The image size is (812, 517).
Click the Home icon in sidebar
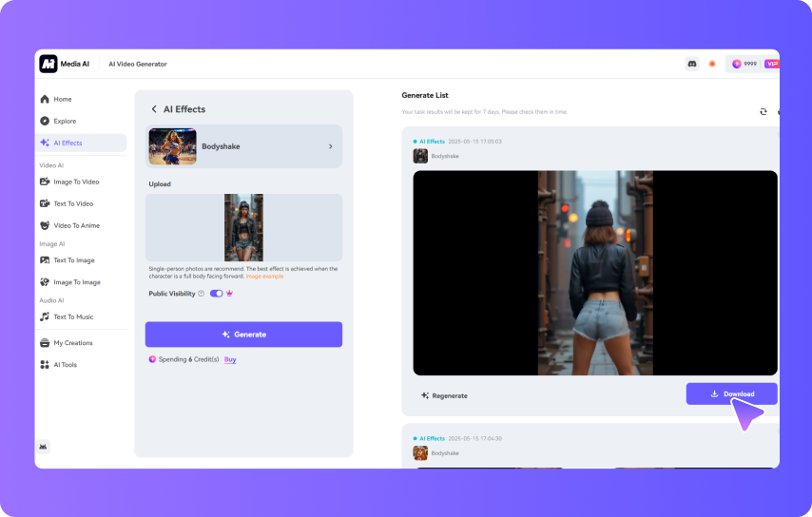45,99
